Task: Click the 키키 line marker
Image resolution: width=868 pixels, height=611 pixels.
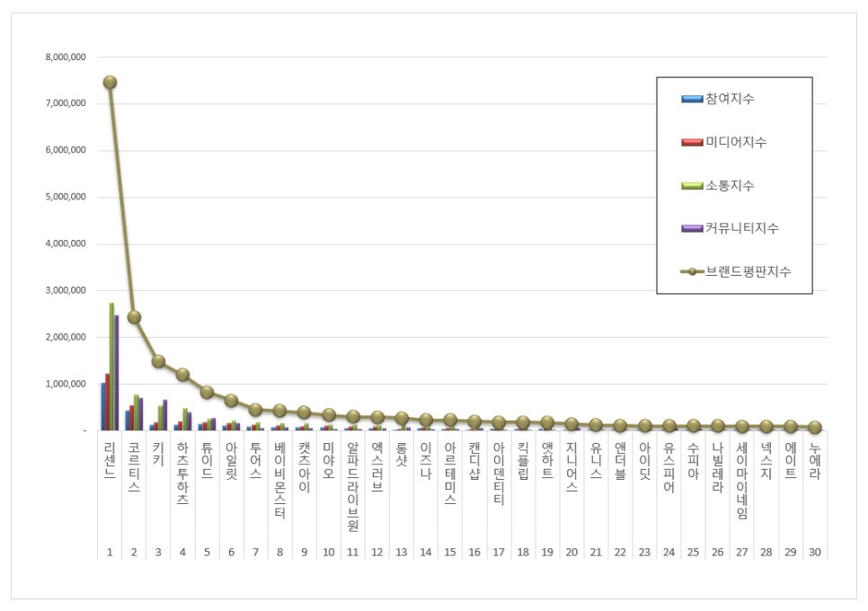Action: [158, 361]
